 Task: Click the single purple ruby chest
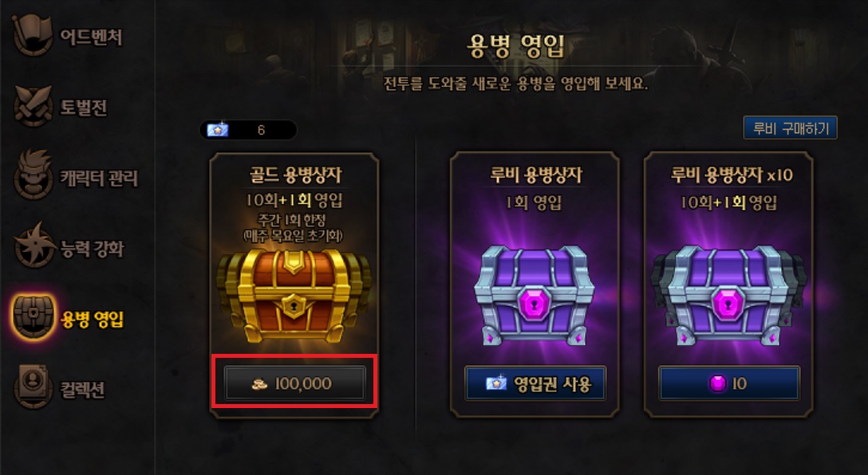coord(535,297)
